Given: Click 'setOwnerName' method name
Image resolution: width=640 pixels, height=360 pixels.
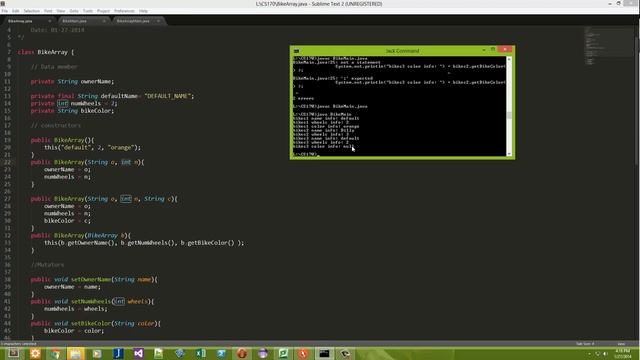Looking at the screenshot, I should pos(91,280).
